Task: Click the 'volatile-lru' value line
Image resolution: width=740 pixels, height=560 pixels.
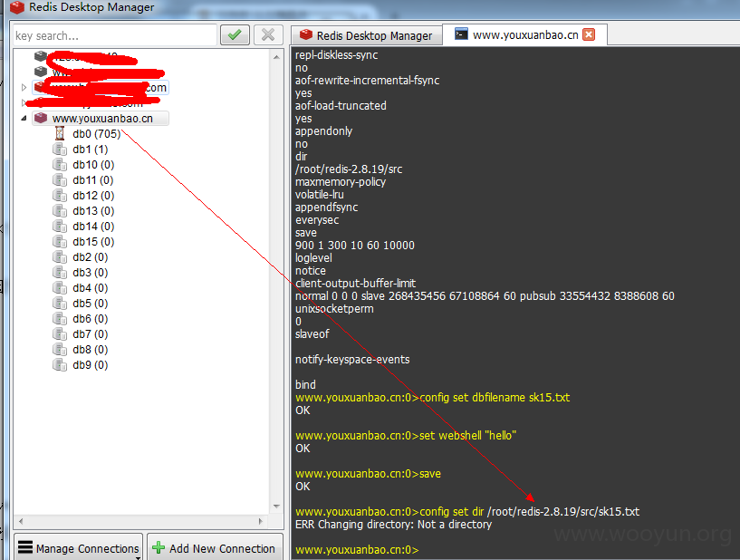Action: [320, 195]
